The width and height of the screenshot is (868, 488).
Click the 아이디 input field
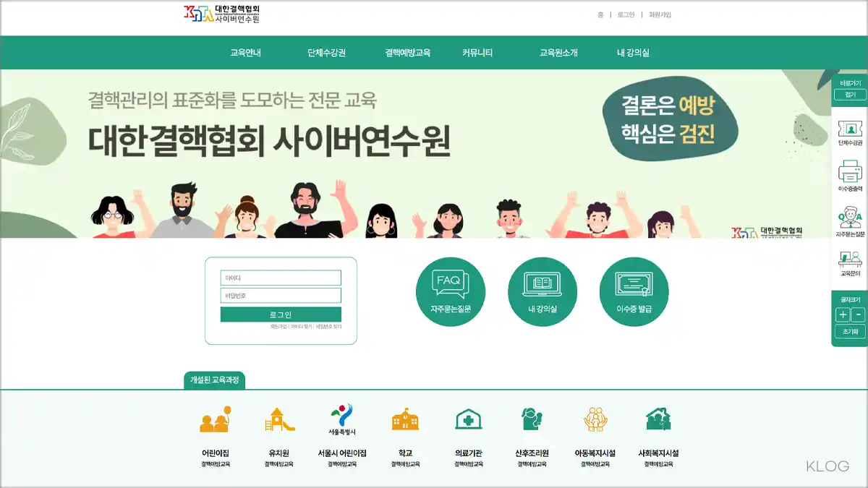[281, 277]
